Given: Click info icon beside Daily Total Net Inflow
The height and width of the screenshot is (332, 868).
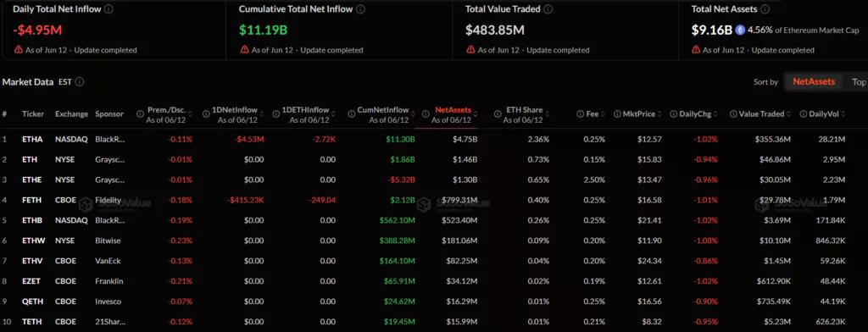Looking at the screenshot, I should pos(108,9).
